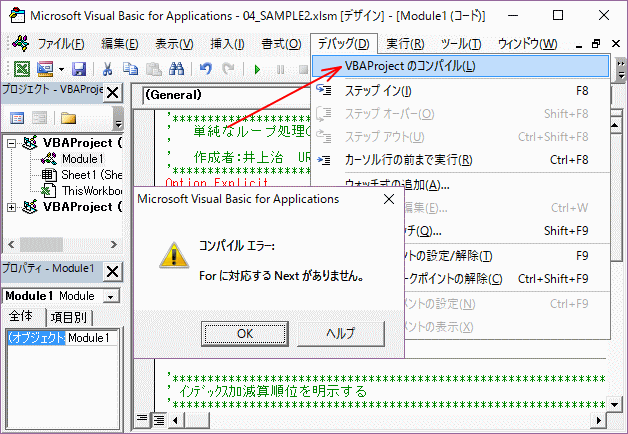
Task: Switch to the 項目別 properties tab
Action: (69, 317)
